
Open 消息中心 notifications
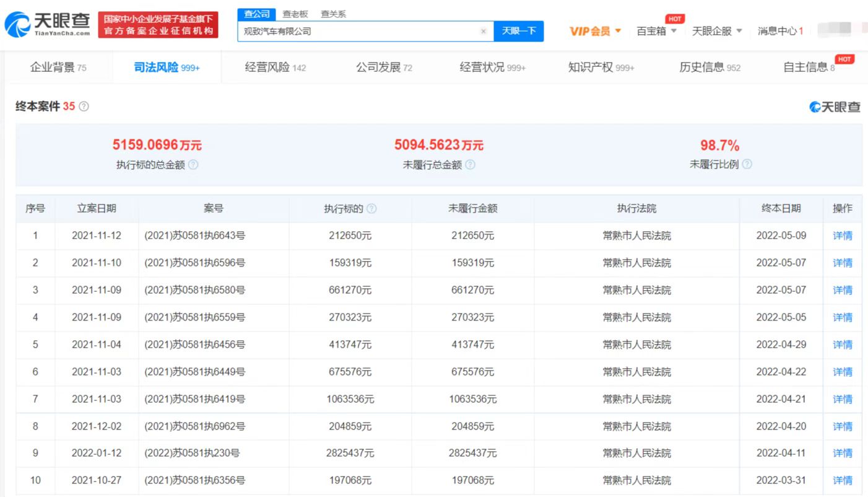click(780, 31)
